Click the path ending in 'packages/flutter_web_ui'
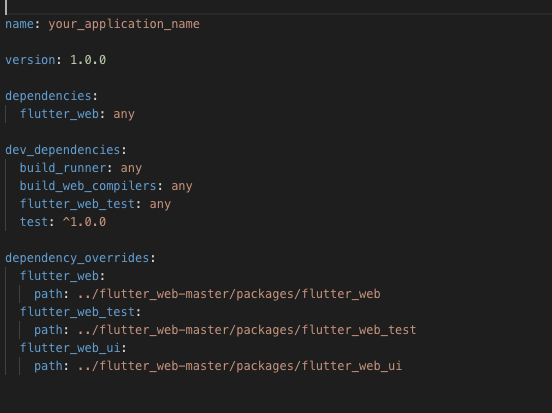This screenshot has width=552, height=413. [240, 366]
